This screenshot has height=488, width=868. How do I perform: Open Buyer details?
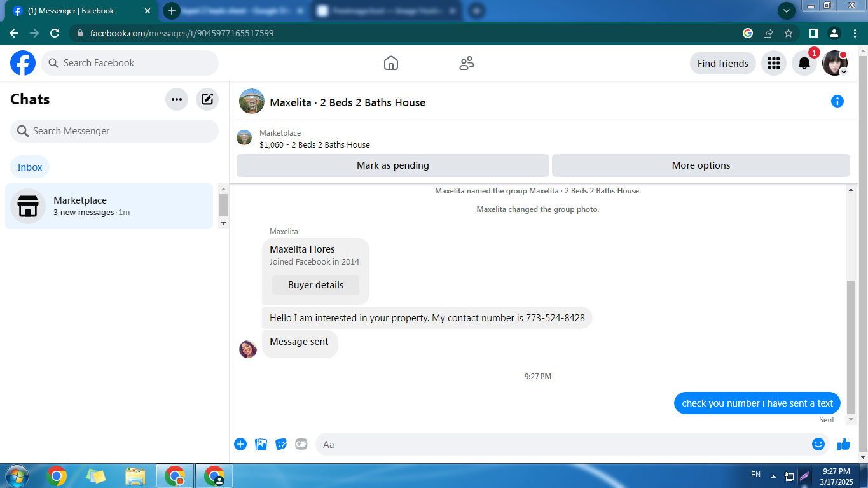[315, 285]
